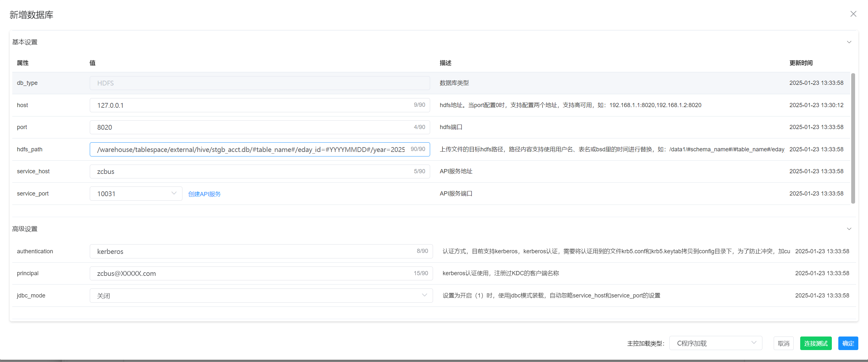Collapse the 基本设置 section
The image size is (868, 362).
[849, 42]
